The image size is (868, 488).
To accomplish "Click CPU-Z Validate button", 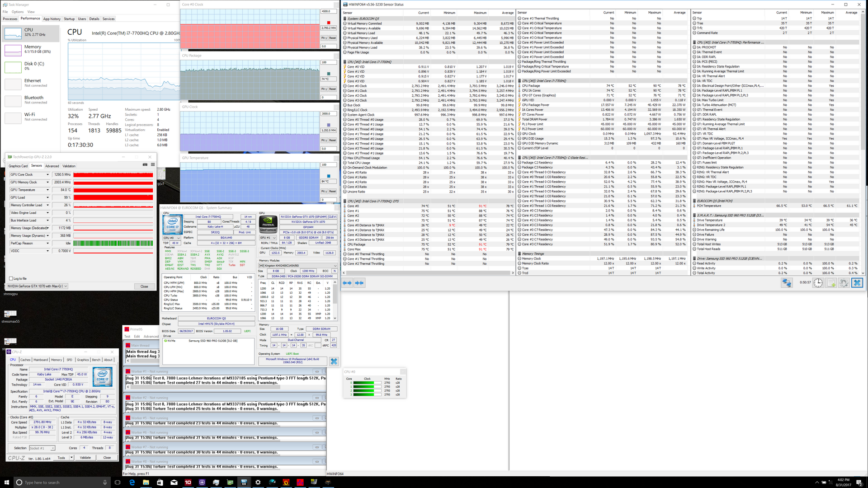I will click(x=85, y=458).
